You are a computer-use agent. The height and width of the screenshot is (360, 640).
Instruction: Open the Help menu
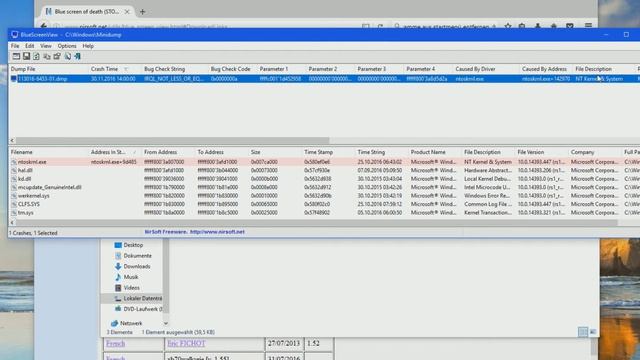click(88, 46)
